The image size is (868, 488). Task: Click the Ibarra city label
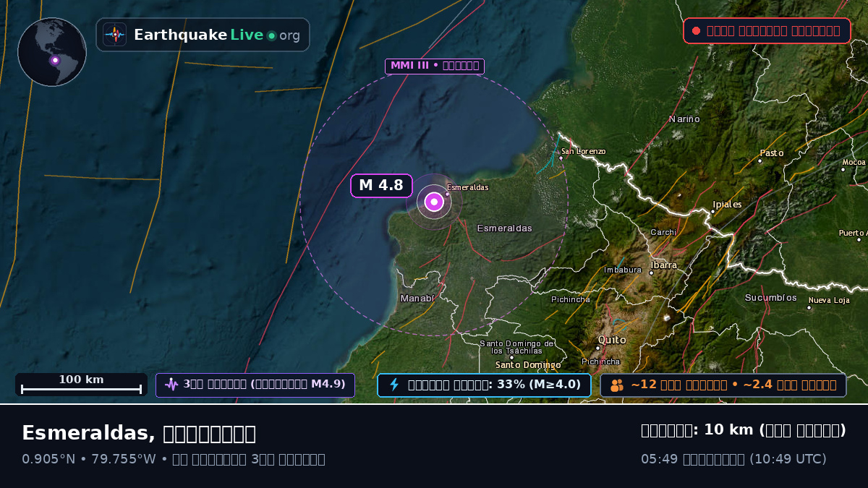664,265
